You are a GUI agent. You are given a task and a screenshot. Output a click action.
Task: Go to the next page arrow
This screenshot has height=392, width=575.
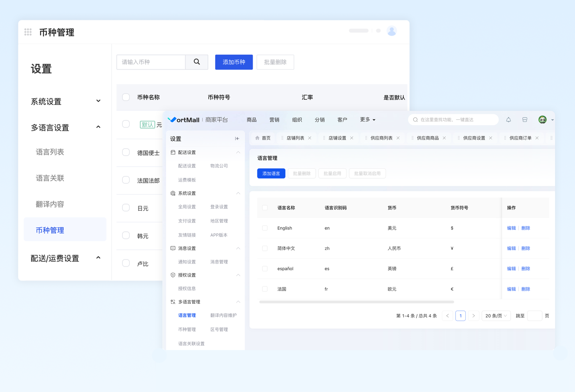click(474, 316)
